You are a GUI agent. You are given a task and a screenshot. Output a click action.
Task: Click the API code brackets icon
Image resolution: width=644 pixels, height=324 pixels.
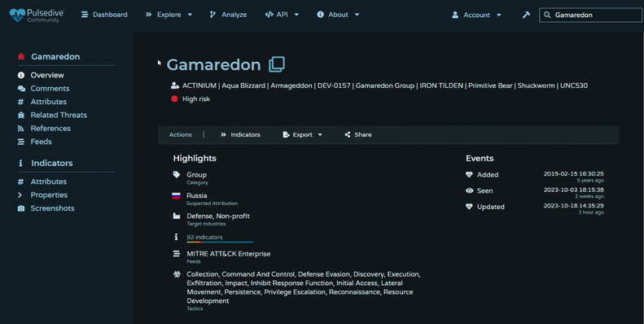coord(269,15)
